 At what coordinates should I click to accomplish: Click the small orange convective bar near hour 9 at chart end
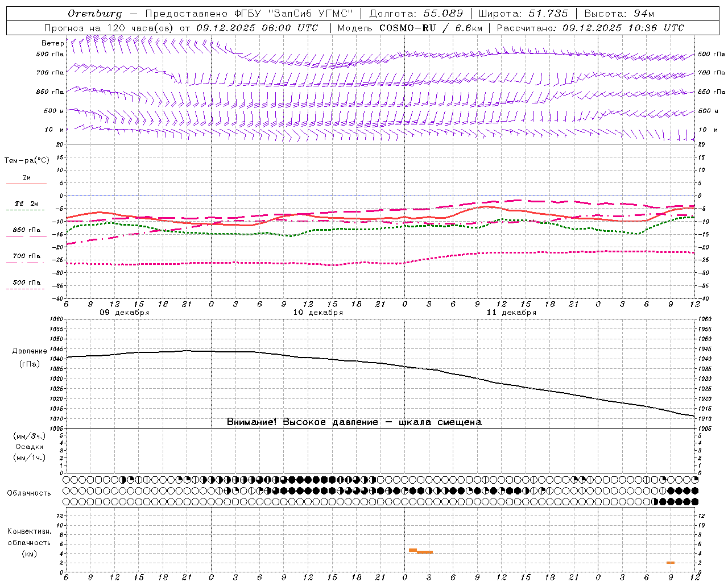(671, 562)
